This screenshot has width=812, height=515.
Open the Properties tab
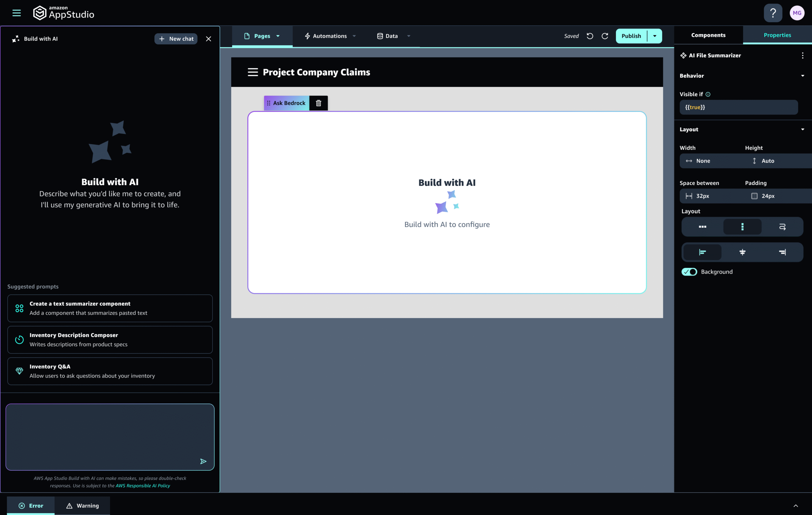point(777,35)
